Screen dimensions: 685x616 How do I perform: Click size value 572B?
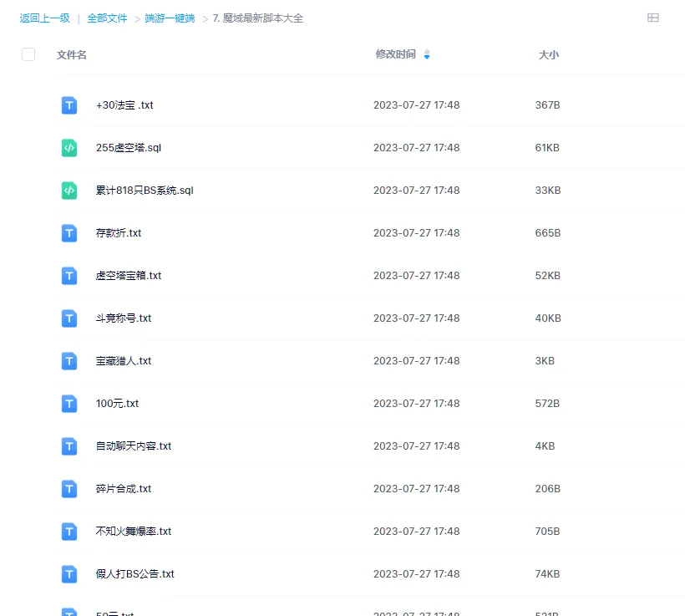[x=547, y=404]
